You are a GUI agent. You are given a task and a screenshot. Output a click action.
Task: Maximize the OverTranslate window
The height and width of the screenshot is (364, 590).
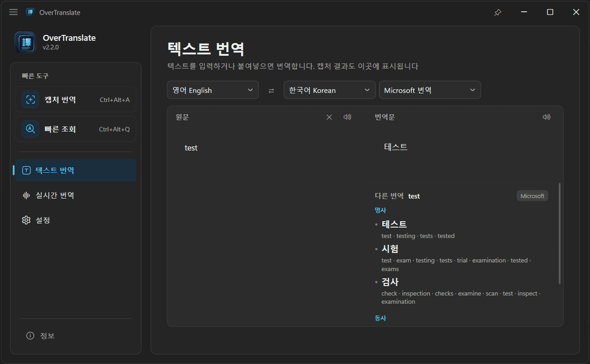point(550,12)
